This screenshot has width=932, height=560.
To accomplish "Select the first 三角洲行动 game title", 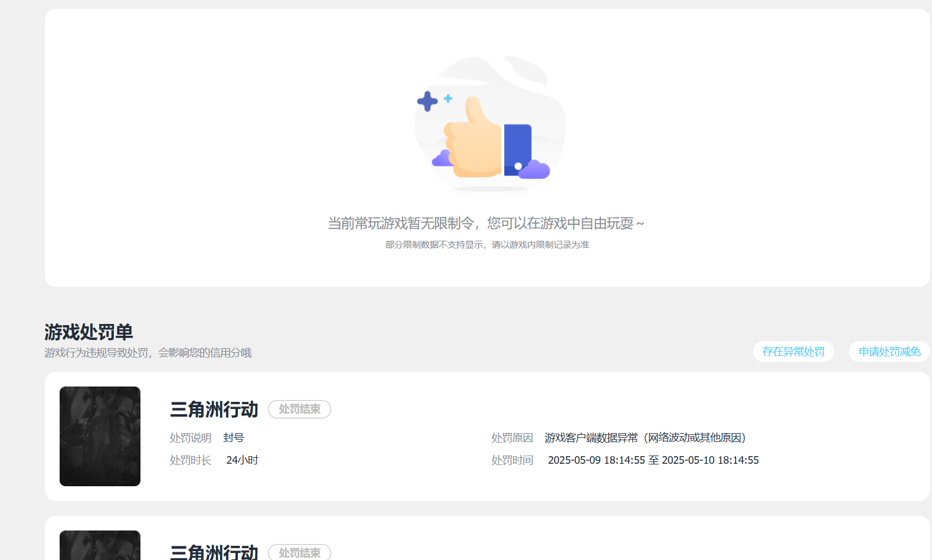I will [214, 409].
